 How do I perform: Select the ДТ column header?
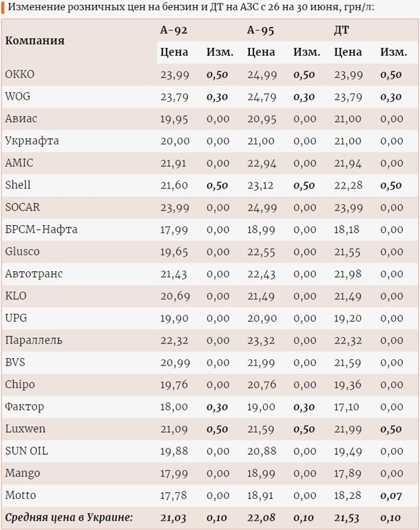click(x=341, y=30)
